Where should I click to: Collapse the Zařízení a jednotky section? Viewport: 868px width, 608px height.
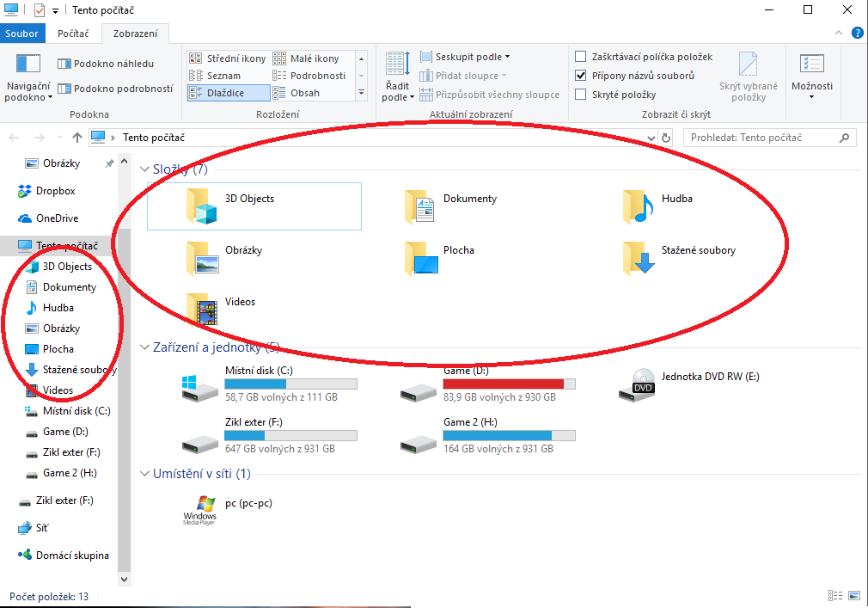[x=144, y=347]
